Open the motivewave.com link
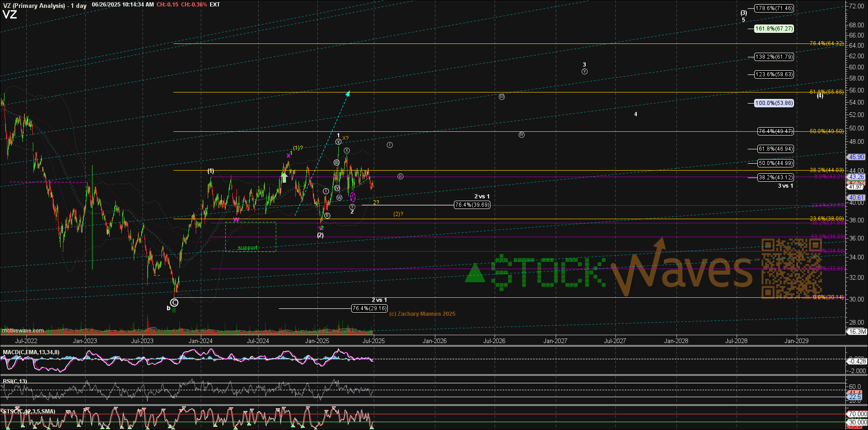The width and height of the screenshot is (868, 430). coord(23,331)
